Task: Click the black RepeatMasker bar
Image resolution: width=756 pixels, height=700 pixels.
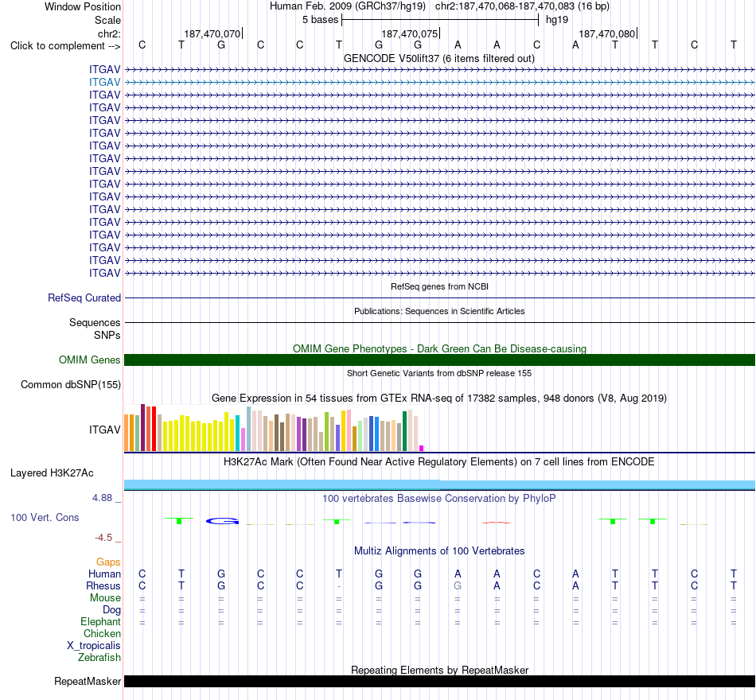Action: pos(439,681)
